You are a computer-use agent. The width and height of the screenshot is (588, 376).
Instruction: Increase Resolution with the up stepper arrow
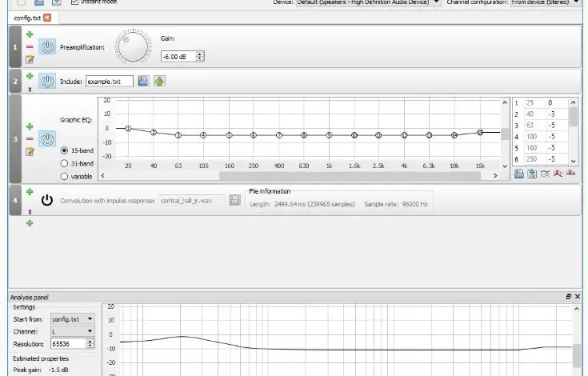90,341
